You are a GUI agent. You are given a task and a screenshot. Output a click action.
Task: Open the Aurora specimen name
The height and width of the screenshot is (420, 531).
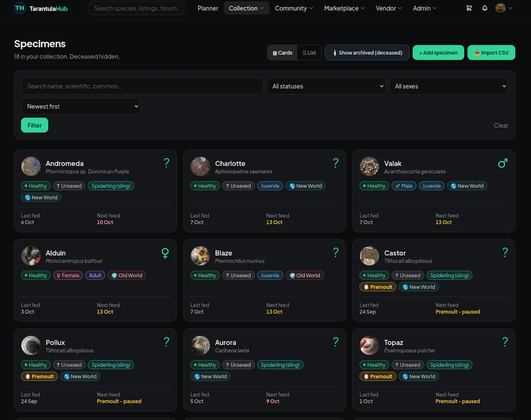(x=225, y=342)
